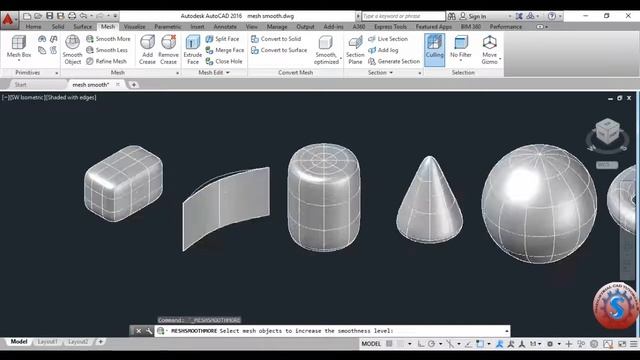Image resolution: width=640 pixels, height=360 pixels.
Task: Click the MODEL space button in status bar
Action: coord(371,344)
